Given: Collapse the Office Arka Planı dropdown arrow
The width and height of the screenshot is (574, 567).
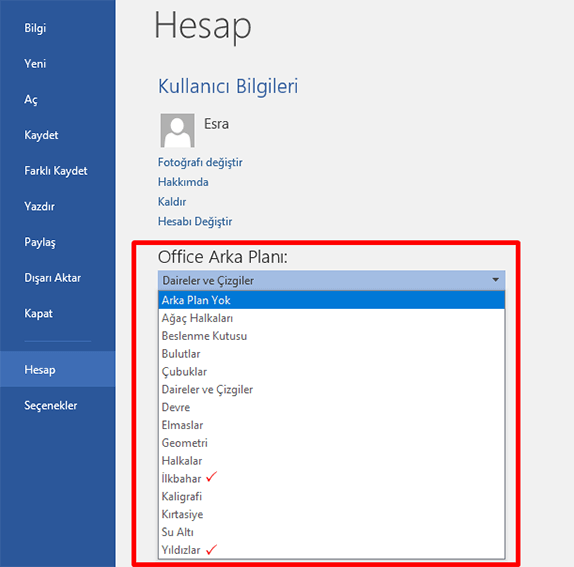Looking at the screenshot, I should [x=495, y=280].
